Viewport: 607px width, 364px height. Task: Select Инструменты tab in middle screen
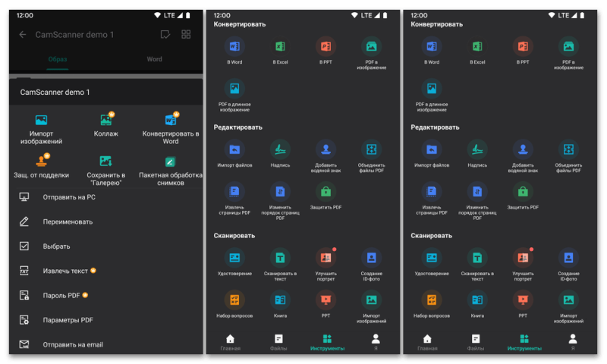[327, 342]
